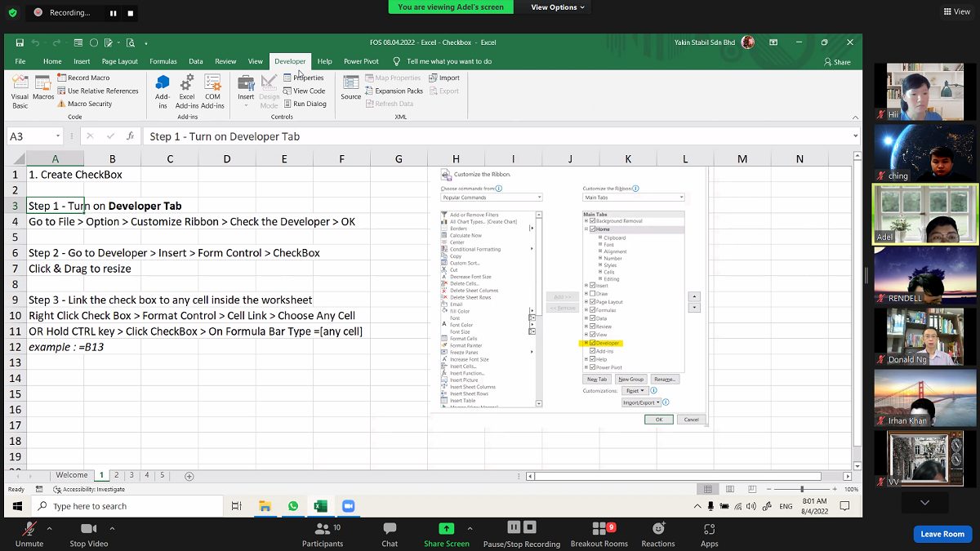Image resolution: width=980 pixels, height=551 pixels.
Task: Switch to the Home tab
Action: click(x=52, y=61)
